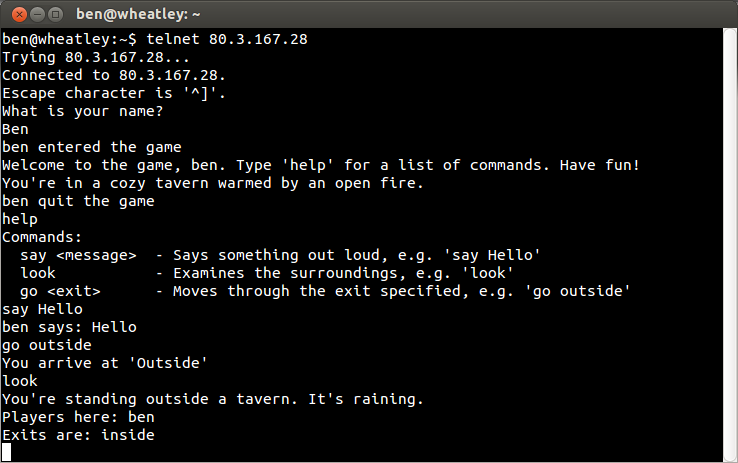Click the 'Commands:' heading

pos(42,237)
